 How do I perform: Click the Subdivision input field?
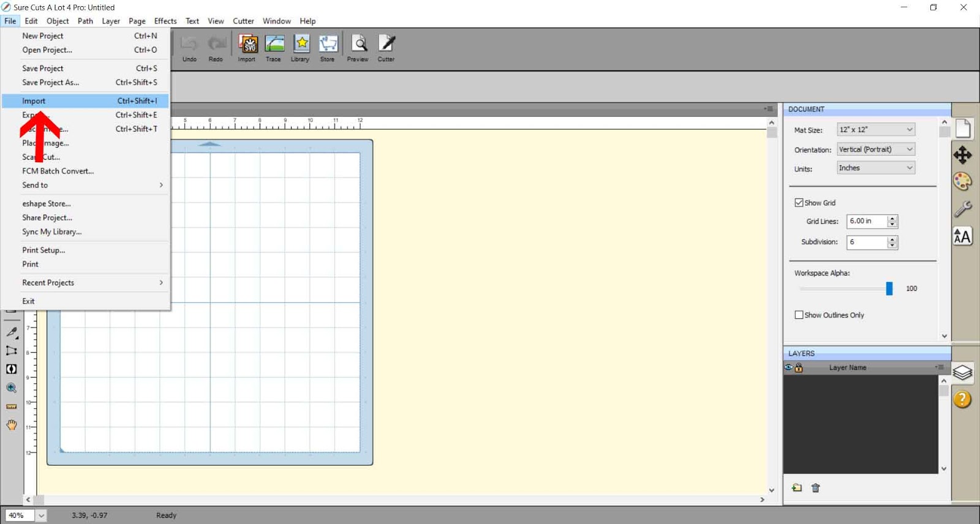pos(867,242)
